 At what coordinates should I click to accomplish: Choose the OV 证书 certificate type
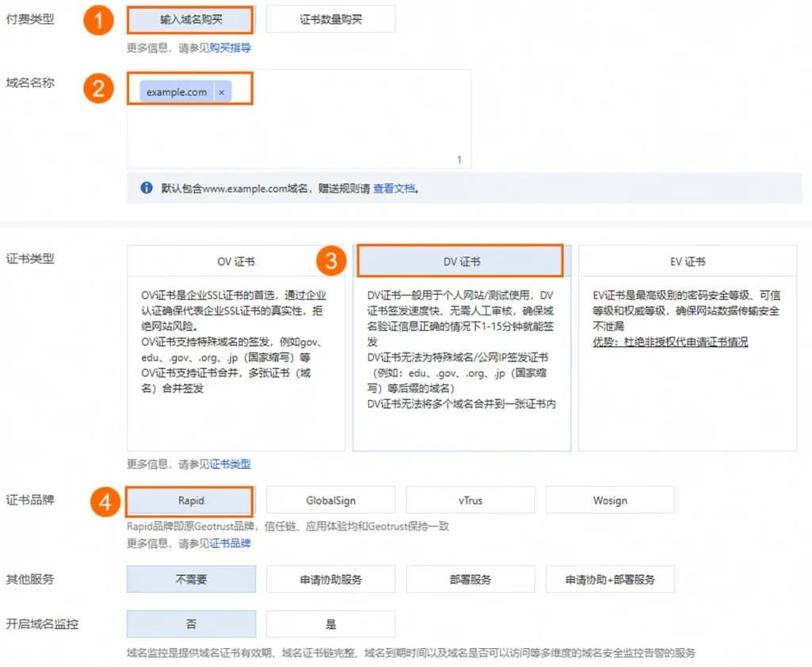click(236, 261)
